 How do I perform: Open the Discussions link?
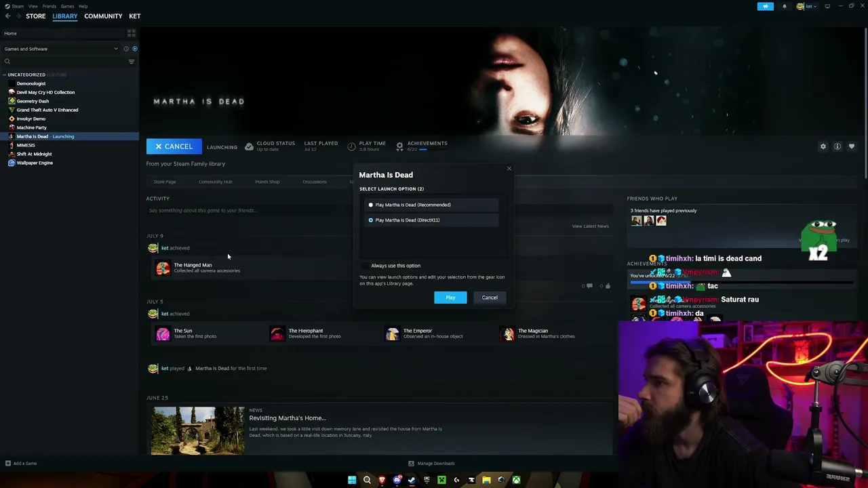pos(315,182)
